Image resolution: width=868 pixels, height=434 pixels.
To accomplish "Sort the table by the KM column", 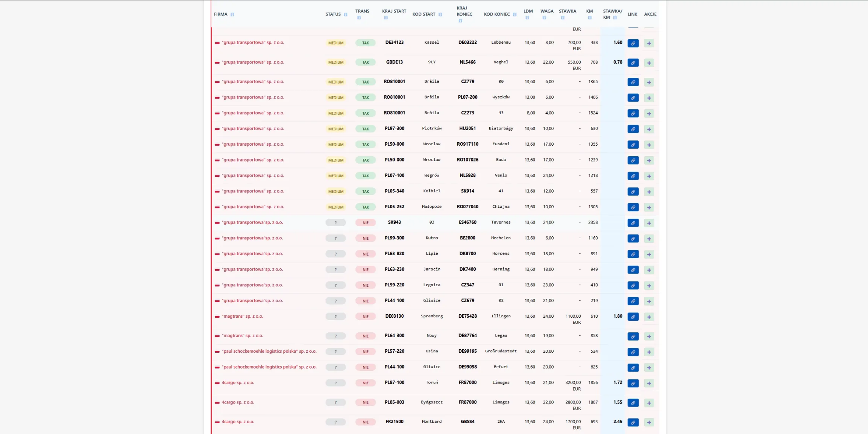I will click(589, 11).
